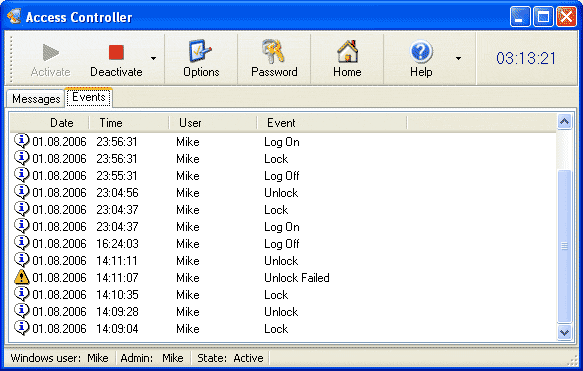Click the warning icon on Unlock Failed row
This screenshot has width=583, height=371.
pos(22,277)
